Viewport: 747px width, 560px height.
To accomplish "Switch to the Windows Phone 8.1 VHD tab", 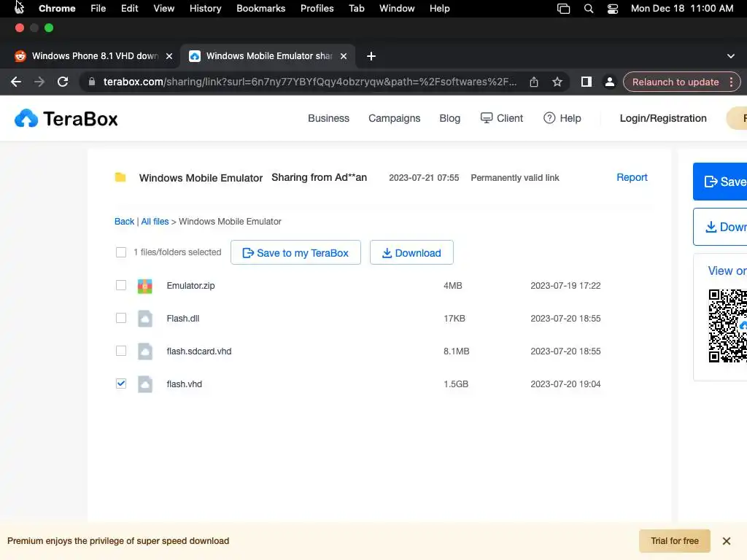I will tap(88, 56).
